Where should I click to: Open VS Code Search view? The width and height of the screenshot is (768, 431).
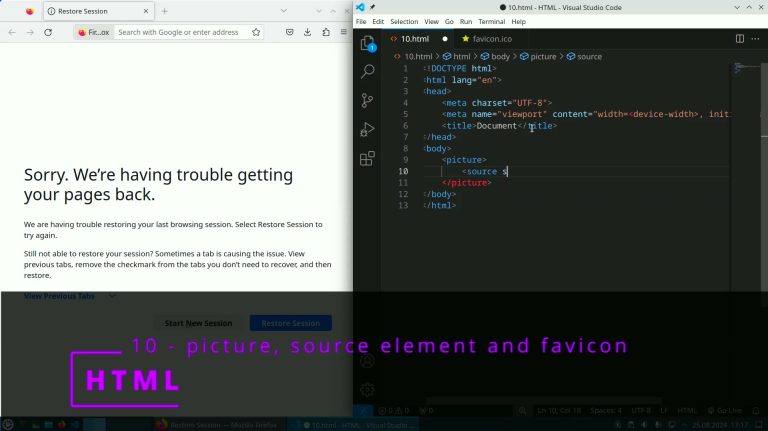coord(367,72)
